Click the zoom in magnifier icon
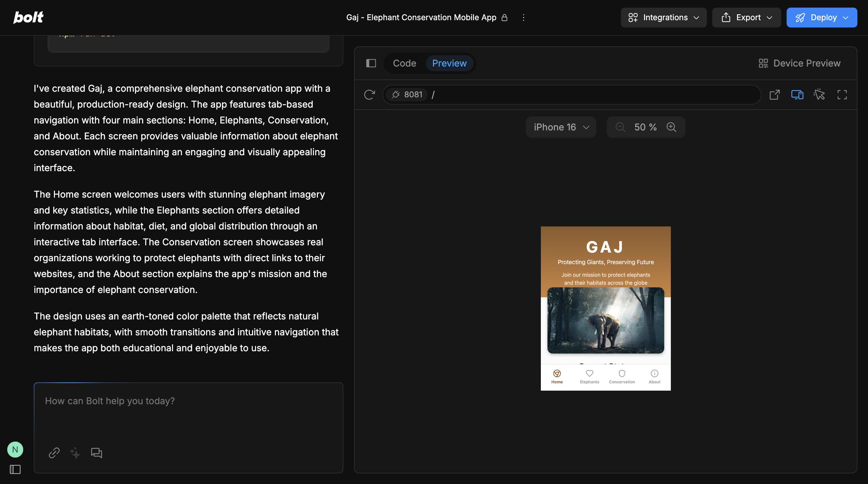Screen dimensions: 868x484 click(671, 127)
